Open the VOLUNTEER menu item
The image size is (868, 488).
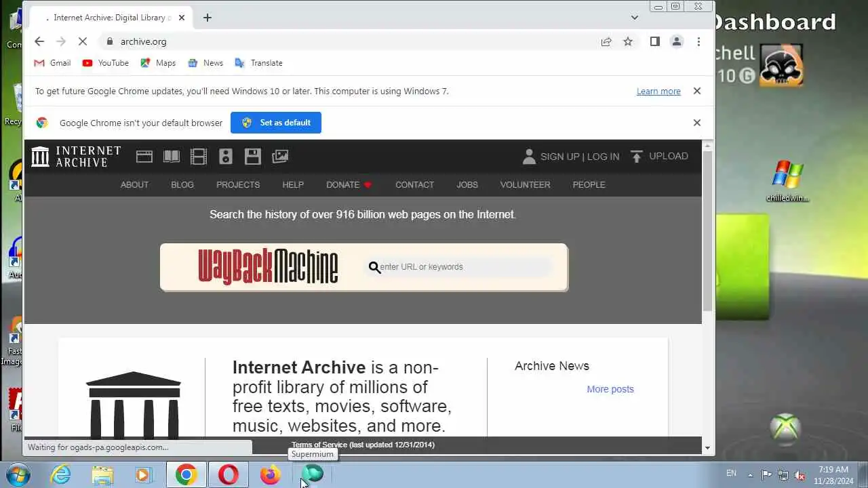525,184
